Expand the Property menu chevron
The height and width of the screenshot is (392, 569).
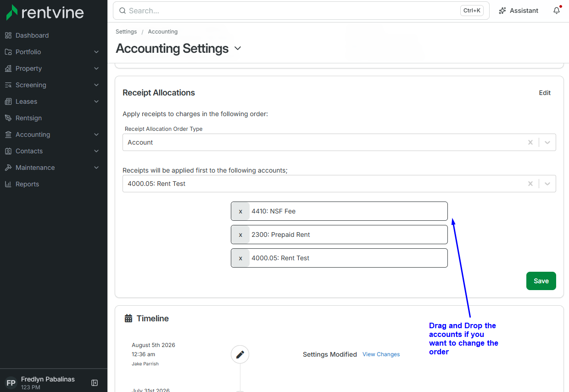[x=96, y=68]
